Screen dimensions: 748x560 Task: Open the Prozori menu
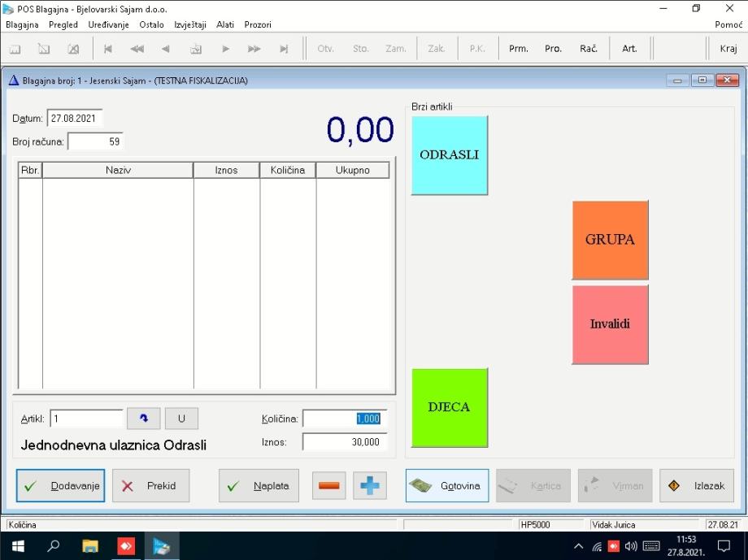(x=258, y=25)
